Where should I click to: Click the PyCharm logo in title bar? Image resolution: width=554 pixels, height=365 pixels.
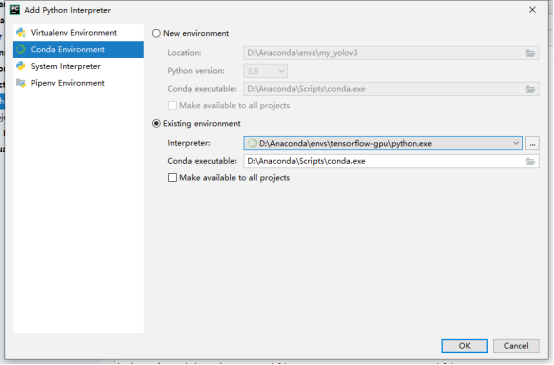pos(15,10)
